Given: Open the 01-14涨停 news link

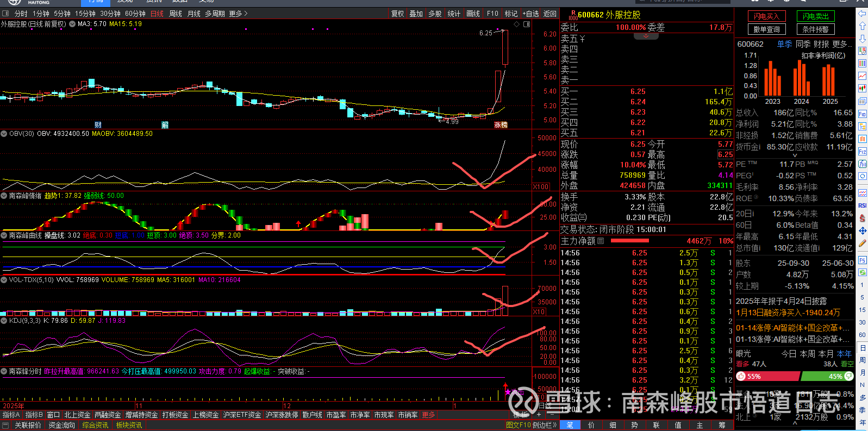Looking at the screenshot, I should pos(793,328).
